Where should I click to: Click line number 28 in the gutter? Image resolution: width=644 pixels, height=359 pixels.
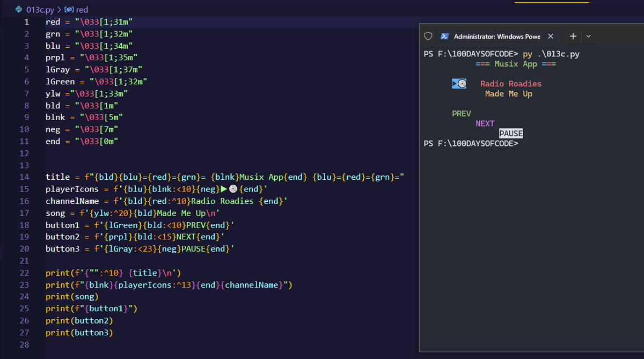click(x=24, y=345)
